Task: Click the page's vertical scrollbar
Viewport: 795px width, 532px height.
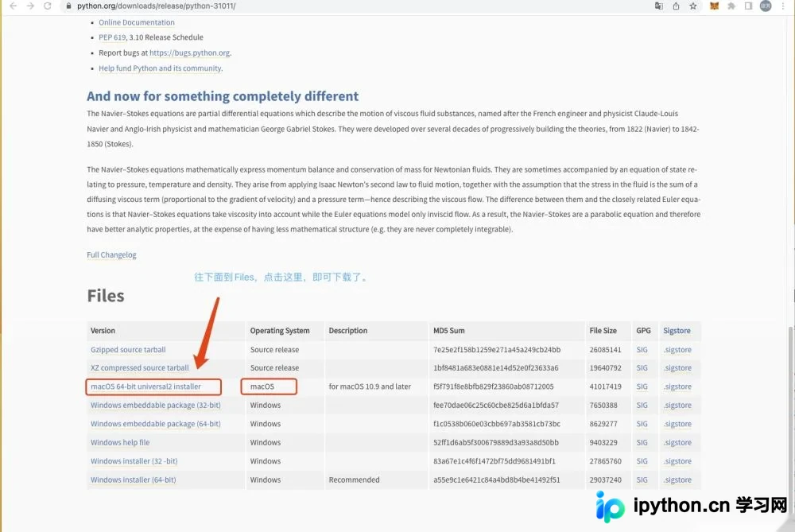Action: point(792,421)
